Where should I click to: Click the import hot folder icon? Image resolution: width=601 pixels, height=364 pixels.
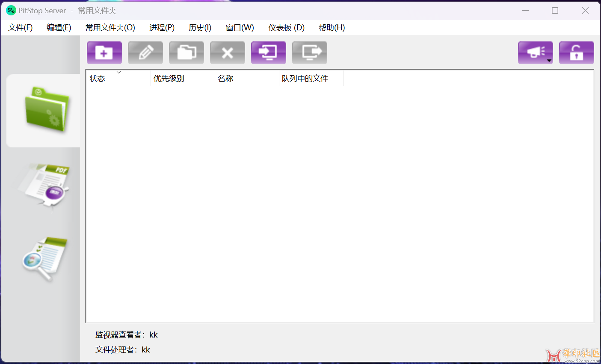(268, 53)
